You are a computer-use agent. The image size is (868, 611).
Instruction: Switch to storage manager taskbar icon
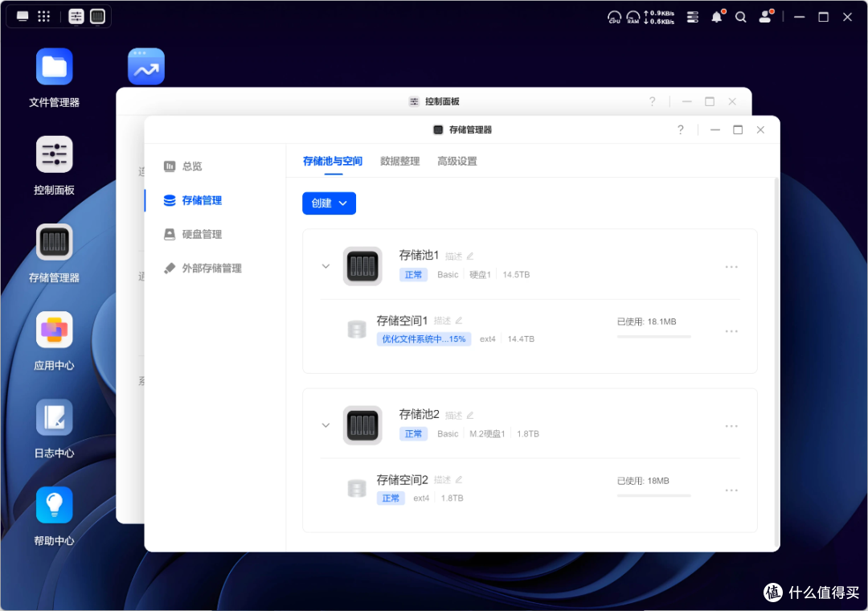[97, 17]
